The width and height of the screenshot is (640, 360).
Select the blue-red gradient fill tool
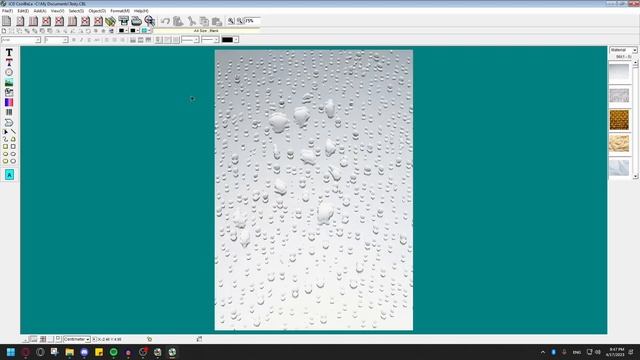tap(9, 102)
